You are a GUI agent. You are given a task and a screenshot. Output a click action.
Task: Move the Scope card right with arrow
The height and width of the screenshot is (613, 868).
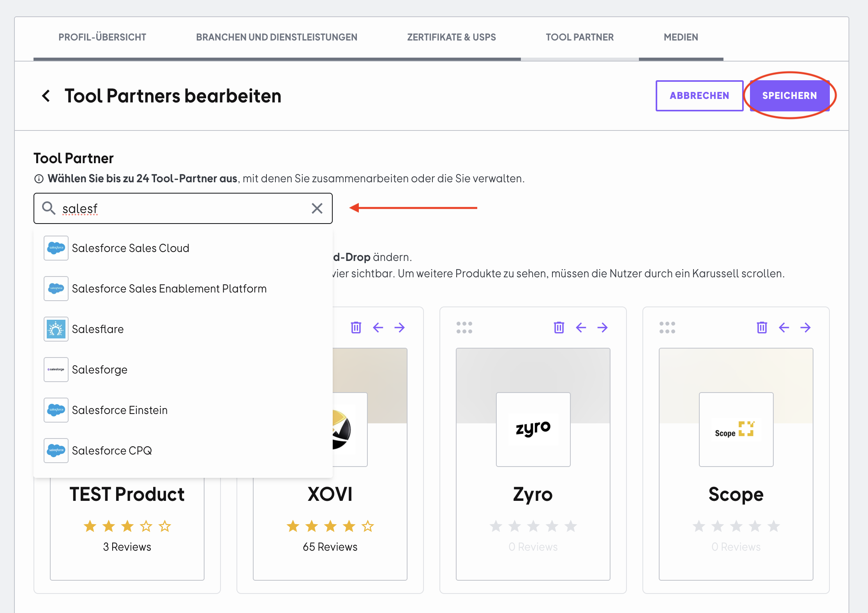(805, 328)
